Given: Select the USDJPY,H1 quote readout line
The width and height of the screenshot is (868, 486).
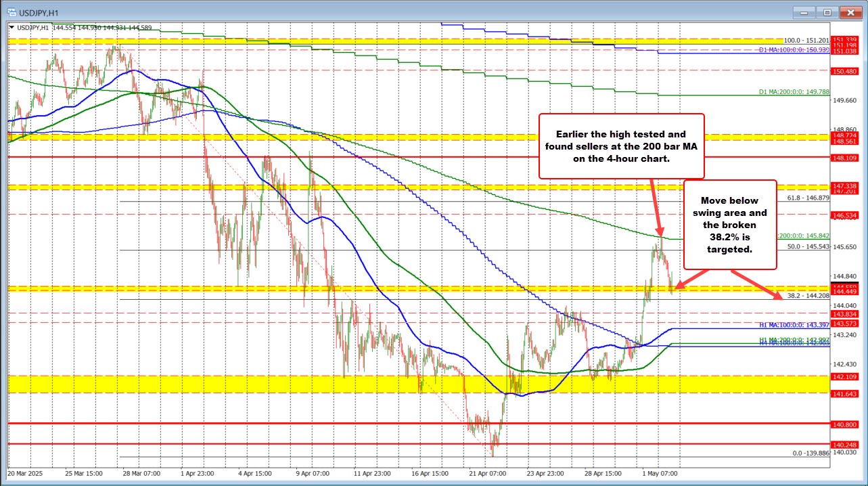Looking at the screenshot, I should (x=81, y=27).
